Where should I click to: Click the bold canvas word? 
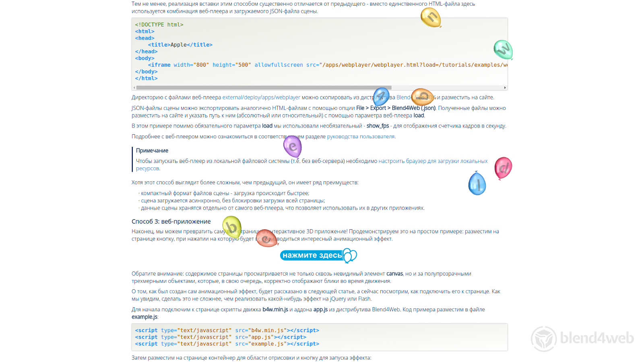[394, 274]
